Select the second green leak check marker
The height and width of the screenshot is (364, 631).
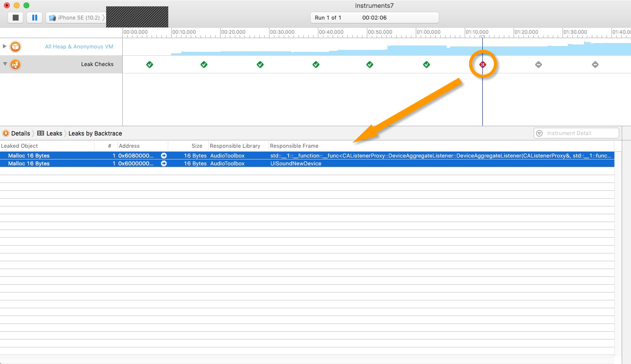204,64
